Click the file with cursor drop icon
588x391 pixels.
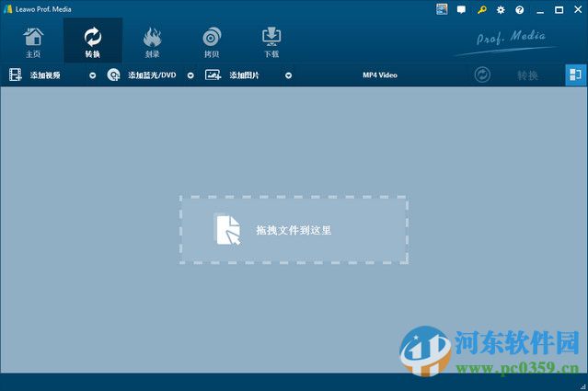coord(227,229)
